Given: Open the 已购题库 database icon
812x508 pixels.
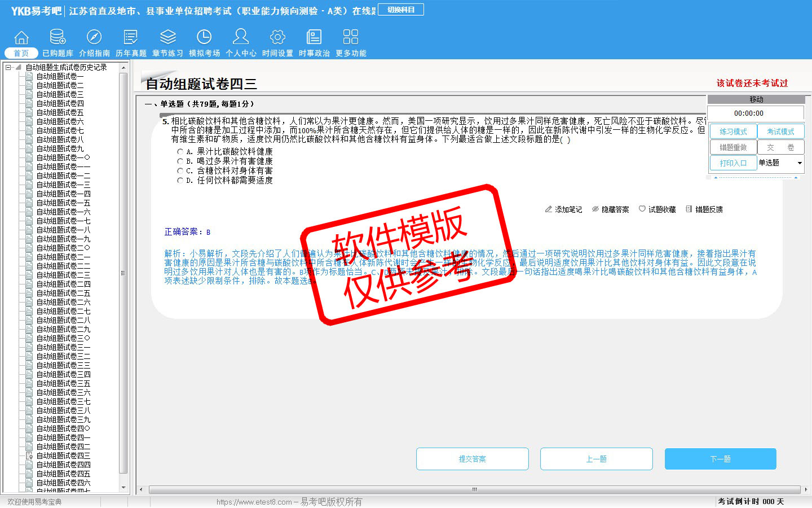Looking at the screenshot, I should pyautogui.click(x=58, y=37).
